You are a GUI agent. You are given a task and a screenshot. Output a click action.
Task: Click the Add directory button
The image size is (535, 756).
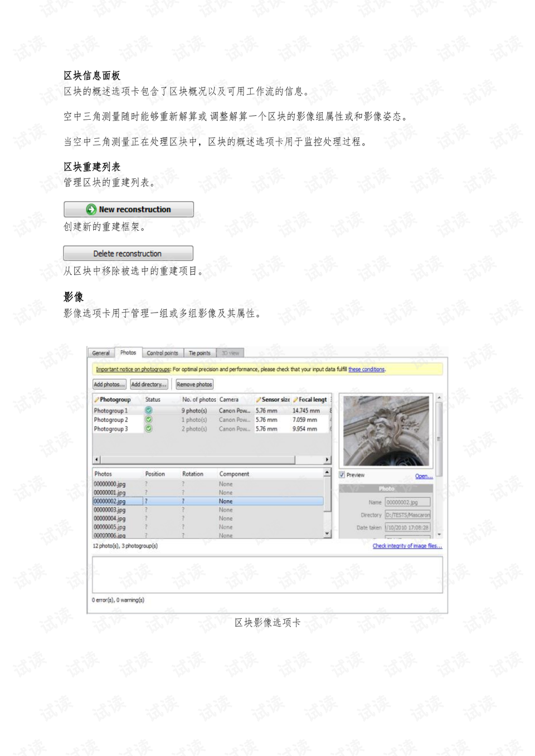[x=149, y=384]
